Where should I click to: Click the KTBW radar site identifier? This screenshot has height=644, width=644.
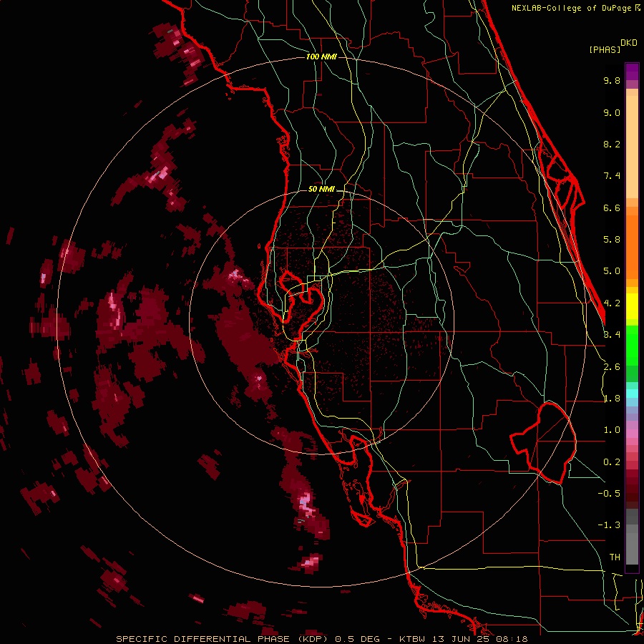click(413, 639)
